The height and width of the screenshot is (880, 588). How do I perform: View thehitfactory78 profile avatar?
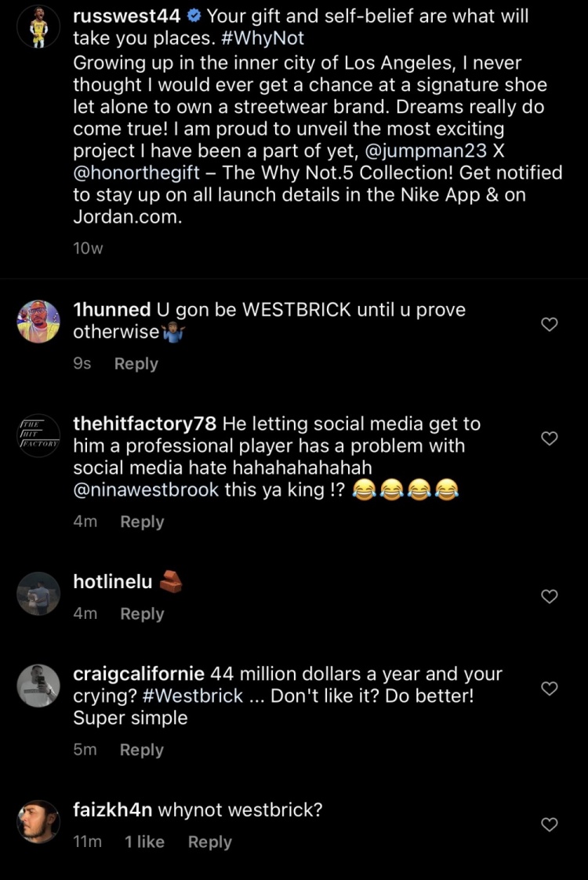click(38, 435)
